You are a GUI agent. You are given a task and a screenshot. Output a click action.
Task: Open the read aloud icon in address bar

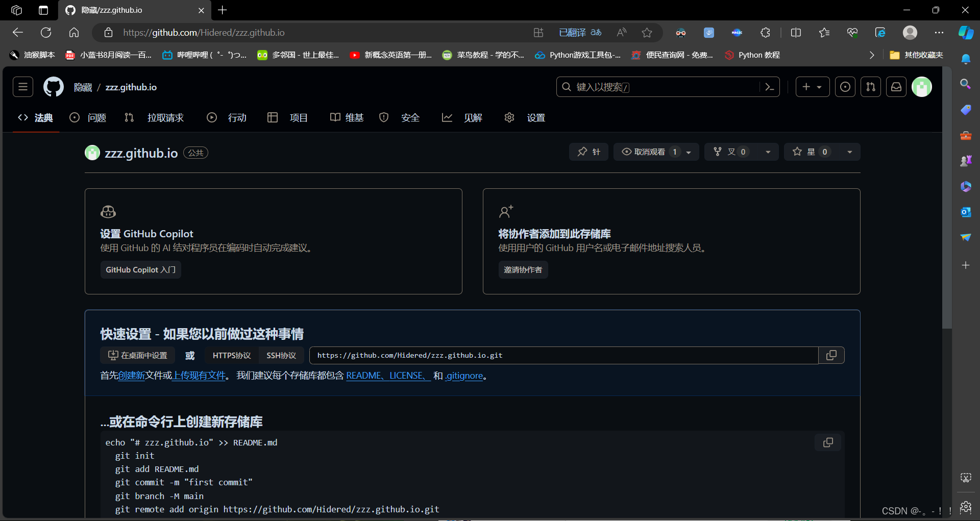click(622, 33)
